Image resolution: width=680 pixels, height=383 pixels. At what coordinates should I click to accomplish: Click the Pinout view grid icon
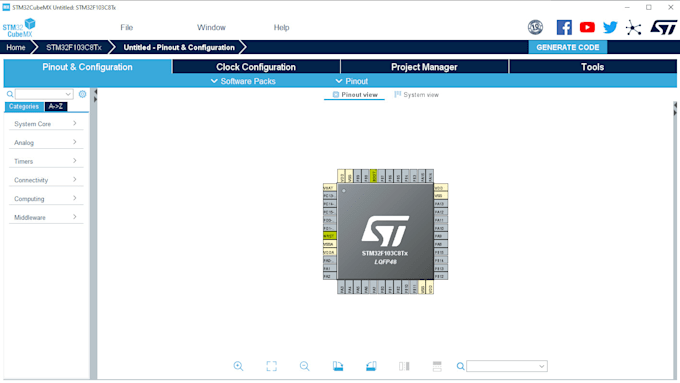[x=336, y=95]
